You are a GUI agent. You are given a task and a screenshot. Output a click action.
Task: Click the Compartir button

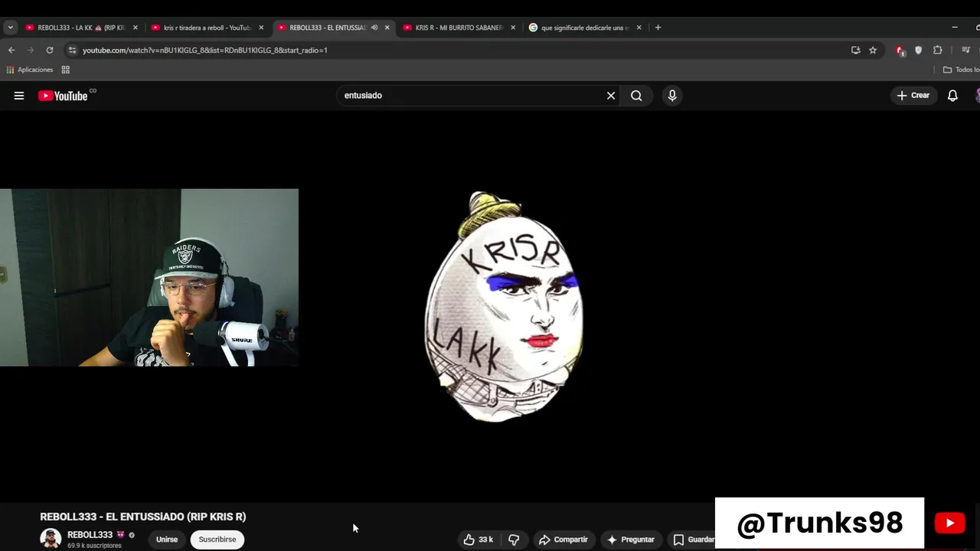pyautogui.click(x=563, y=540)
